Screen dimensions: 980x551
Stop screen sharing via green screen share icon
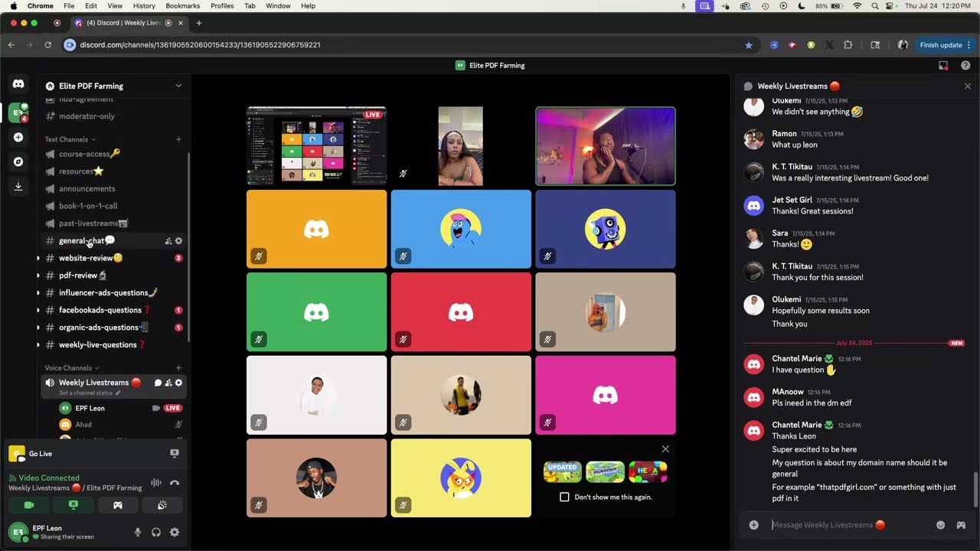[x=73, y=505]
